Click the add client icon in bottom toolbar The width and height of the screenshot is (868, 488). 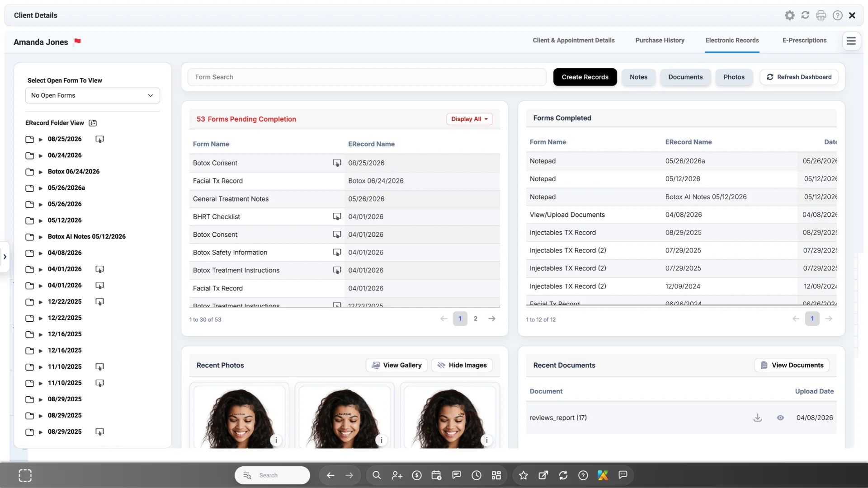click(396, 475)
